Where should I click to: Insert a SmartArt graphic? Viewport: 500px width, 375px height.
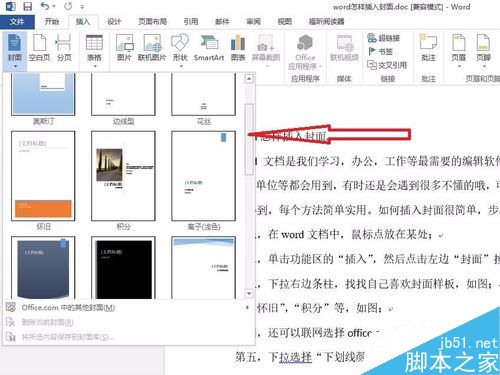[x=209, y=48]
